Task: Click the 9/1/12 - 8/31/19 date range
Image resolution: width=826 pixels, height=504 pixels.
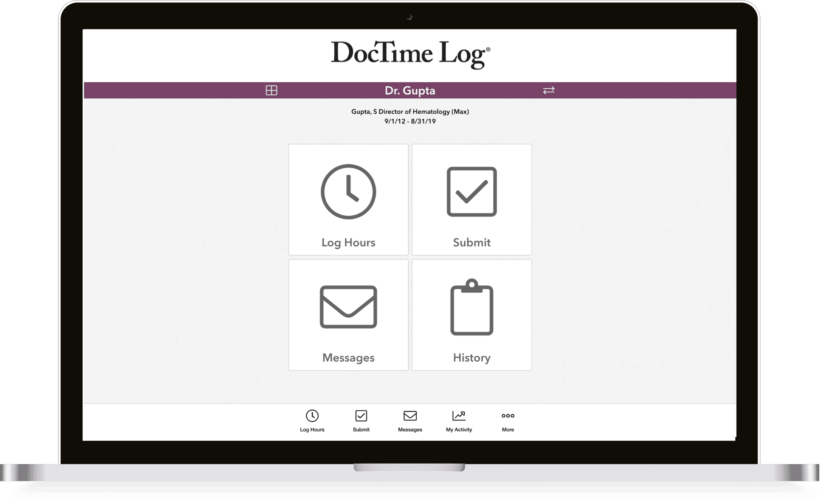Action: (x=410, y=121)
